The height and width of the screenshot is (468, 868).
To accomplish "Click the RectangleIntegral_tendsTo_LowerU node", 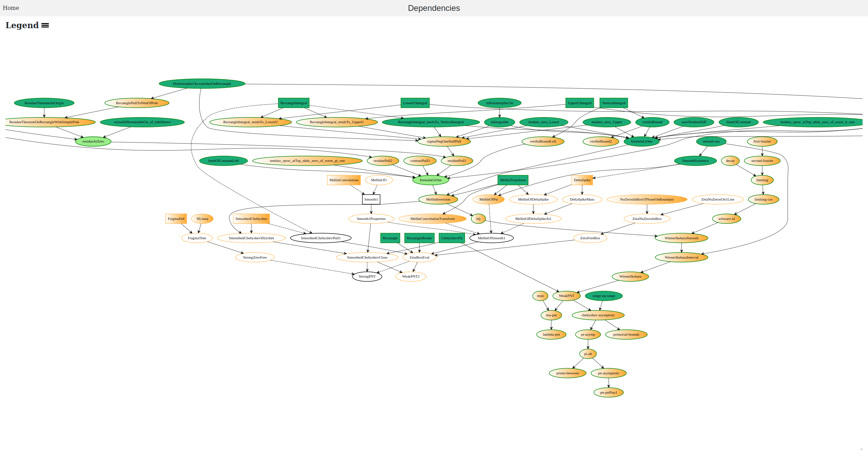I will click(x=250, y=122).
